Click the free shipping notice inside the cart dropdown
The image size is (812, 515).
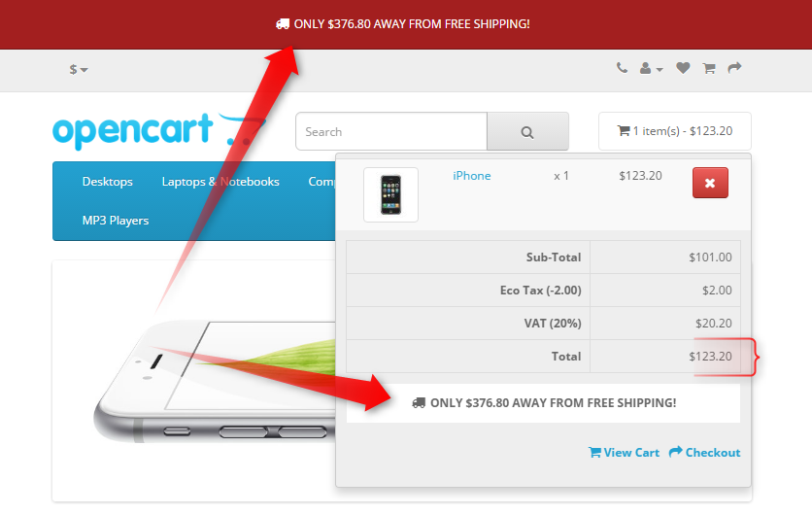tap(543, 403)
